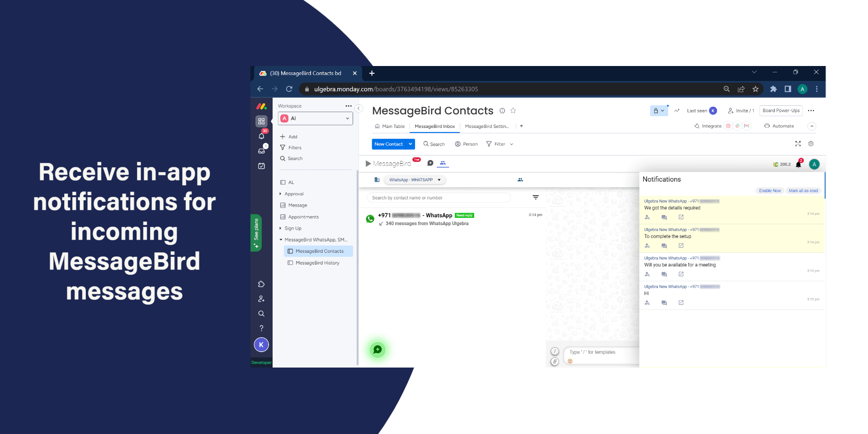Switch to the Main Table tab

(390, 127)
